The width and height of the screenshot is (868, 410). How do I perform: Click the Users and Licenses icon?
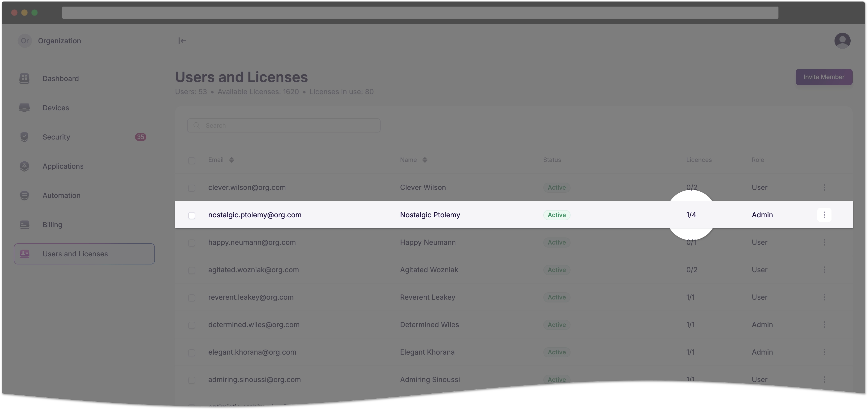click(x=24, y=253)
